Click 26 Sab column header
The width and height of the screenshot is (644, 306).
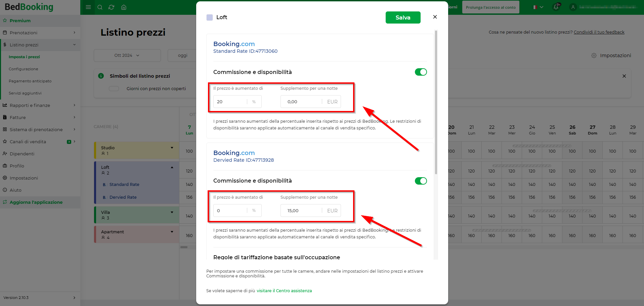pos(572,130)
